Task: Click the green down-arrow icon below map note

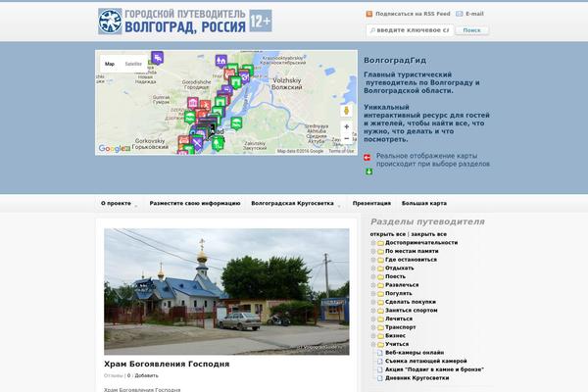Action: pyautogui.click(x=369, y=171)
